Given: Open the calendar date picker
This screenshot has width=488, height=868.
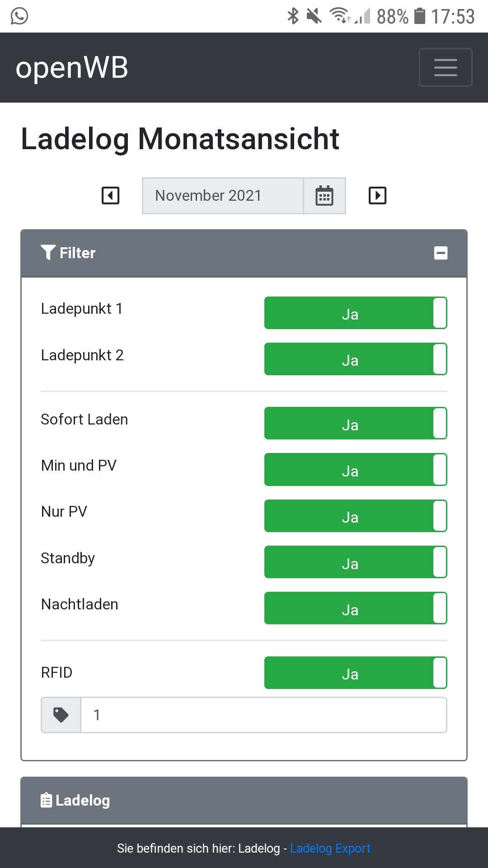Looking at the screenshot, I should (324, 196).
